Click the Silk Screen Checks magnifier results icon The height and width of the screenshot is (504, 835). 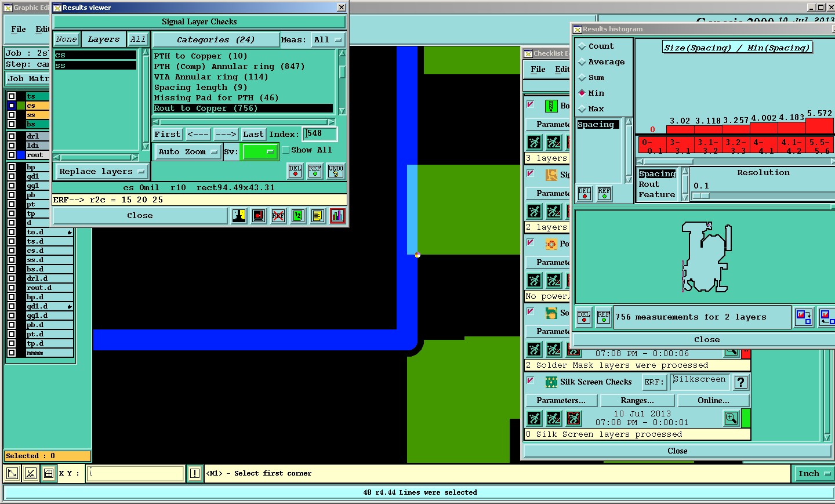tap(731, 418)
